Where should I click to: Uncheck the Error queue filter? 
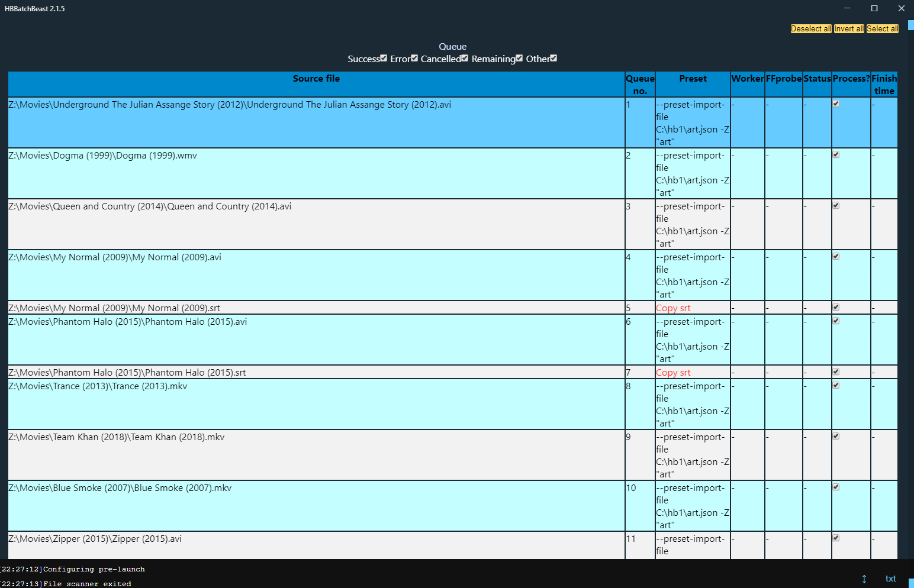click(414, 58)
